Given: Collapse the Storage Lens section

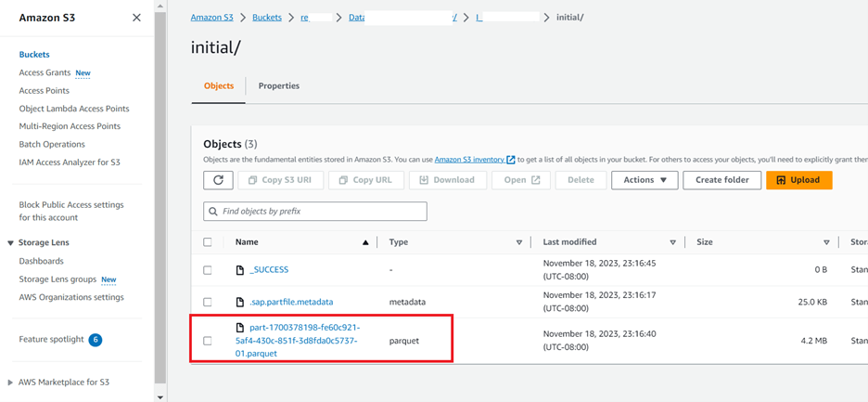Looking at the screenshot, I should coord(11,243).
